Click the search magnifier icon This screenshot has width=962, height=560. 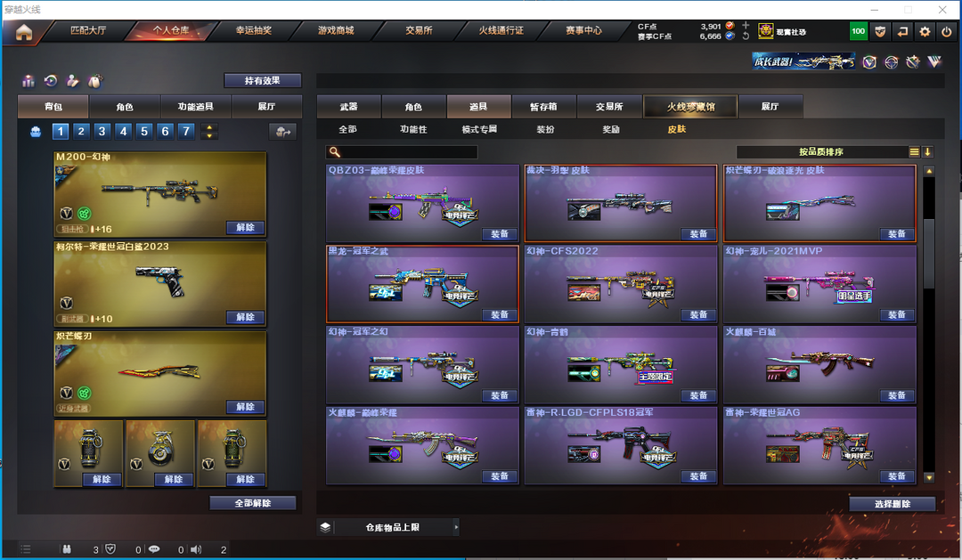[x=334, y=152]
